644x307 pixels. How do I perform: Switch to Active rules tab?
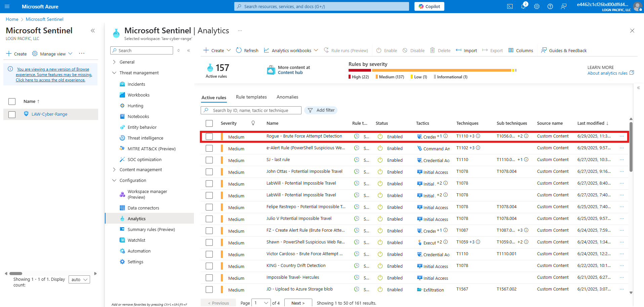click(x=214, y=98)
